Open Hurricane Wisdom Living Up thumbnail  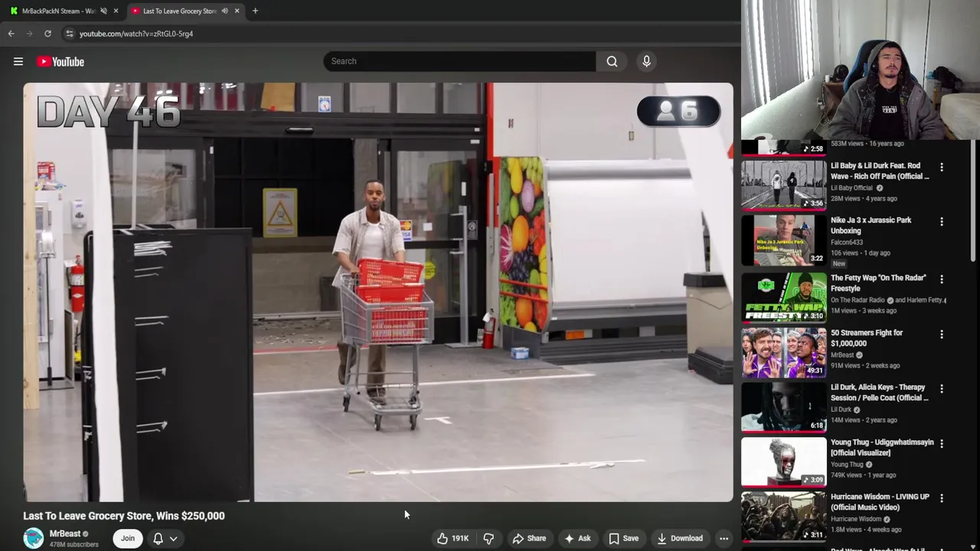click(784, 516)
